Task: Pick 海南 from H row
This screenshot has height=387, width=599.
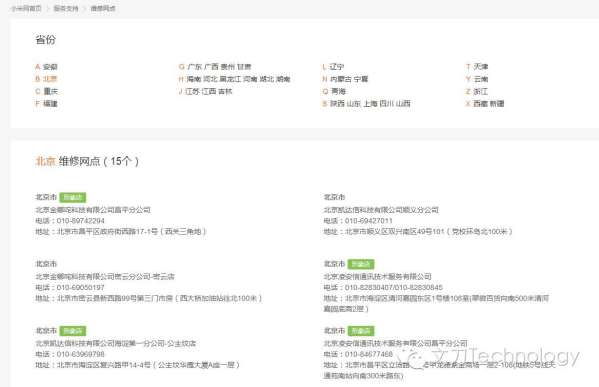Action: pyautogui.click(x=194, y=79)
